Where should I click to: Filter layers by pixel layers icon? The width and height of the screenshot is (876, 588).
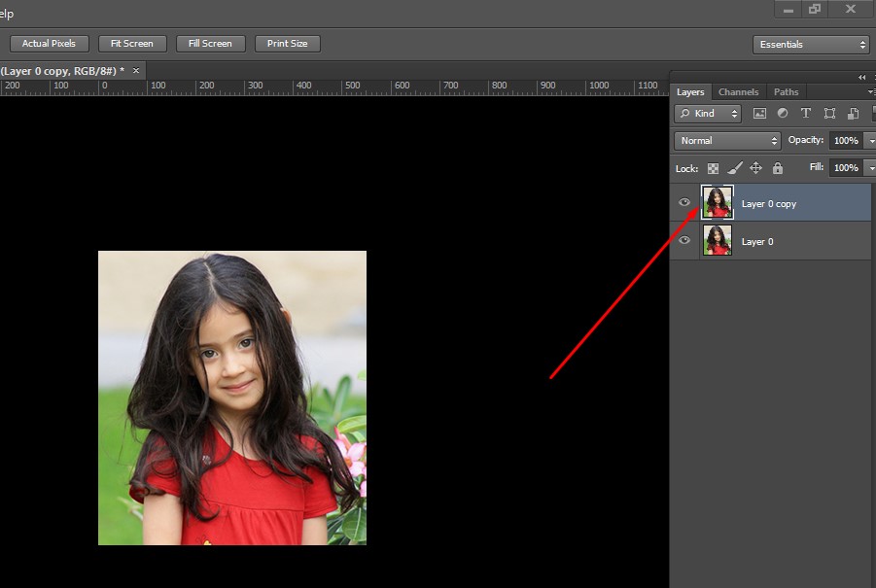tap(759, 114)
